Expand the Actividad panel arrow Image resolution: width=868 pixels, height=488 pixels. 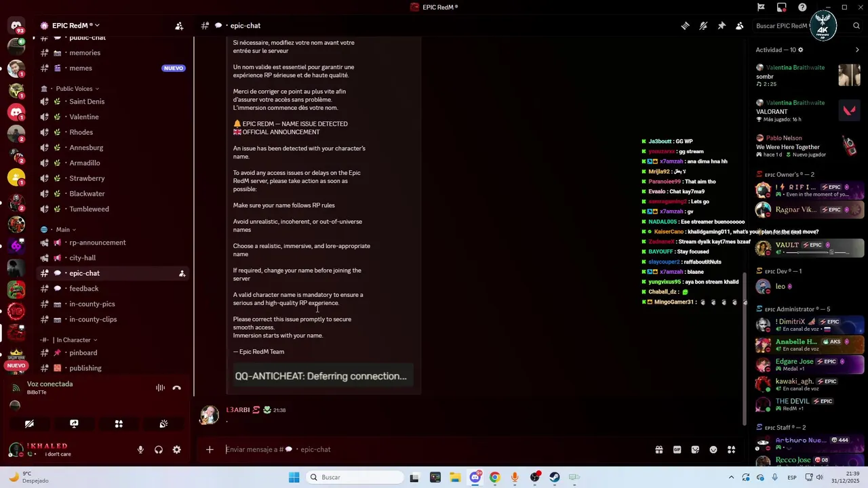pos(857,50)
